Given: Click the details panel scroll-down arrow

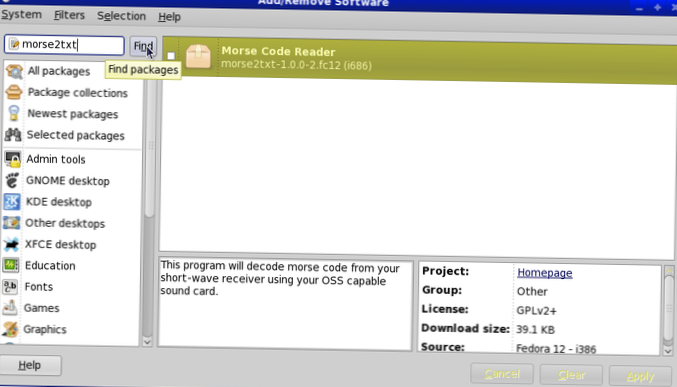Looking at the screenshot, I should [668, 350].
